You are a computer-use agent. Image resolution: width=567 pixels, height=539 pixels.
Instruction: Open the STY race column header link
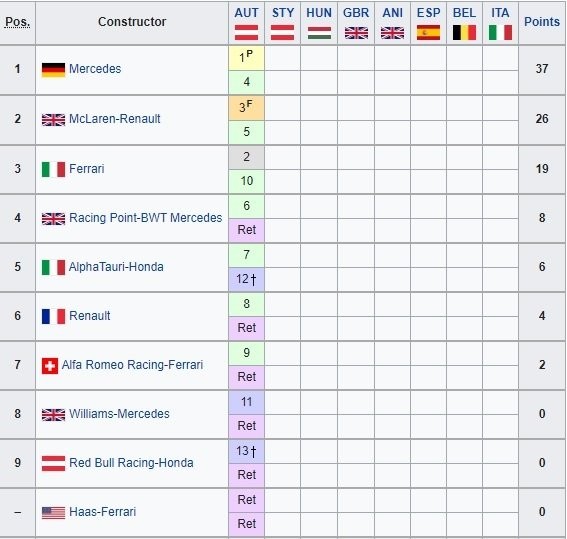(x=283, y=13)
